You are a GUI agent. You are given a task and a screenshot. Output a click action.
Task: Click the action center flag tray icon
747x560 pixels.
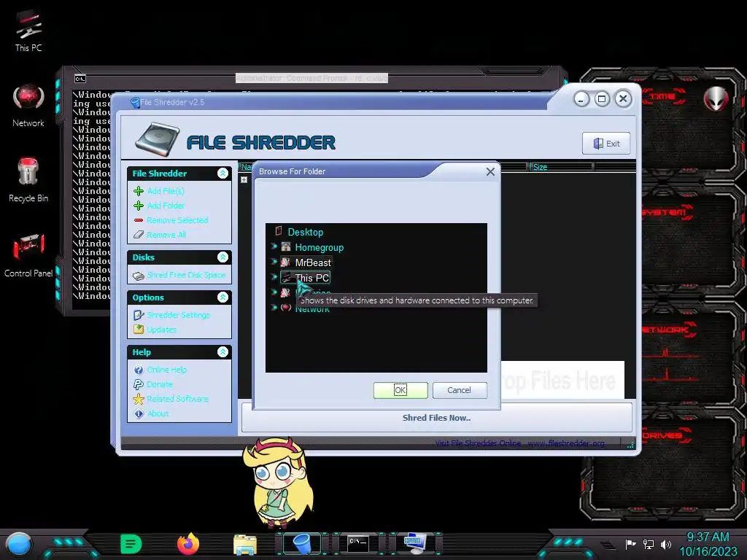[631, 544]
